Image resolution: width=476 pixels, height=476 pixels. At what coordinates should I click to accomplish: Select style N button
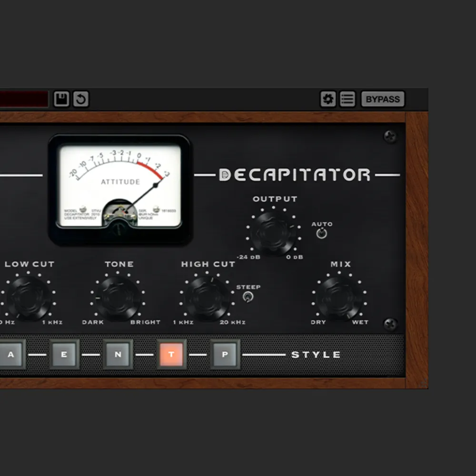[x=118, y=355]
